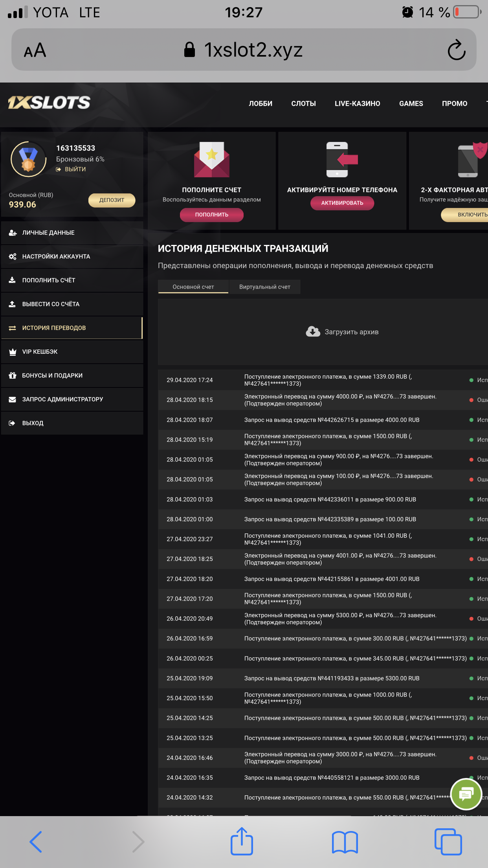Screen dimensions: 488x868
Task: Open СЛОТЫ in the top navigation
Action: 303,103
